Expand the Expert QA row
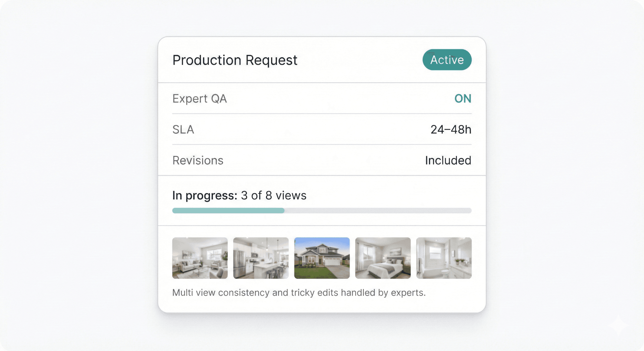This screenshot has width=644, height=351. (199, 99)
